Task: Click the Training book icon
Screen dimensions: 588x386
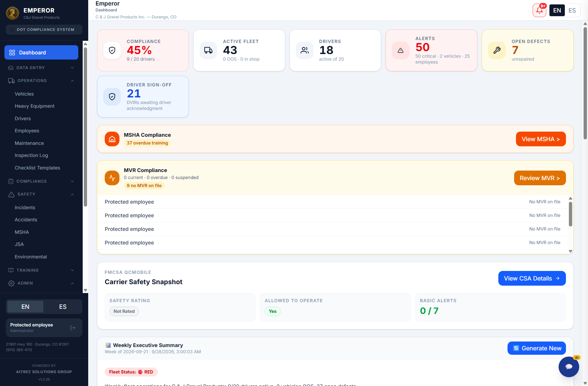Action: [11, 270]
